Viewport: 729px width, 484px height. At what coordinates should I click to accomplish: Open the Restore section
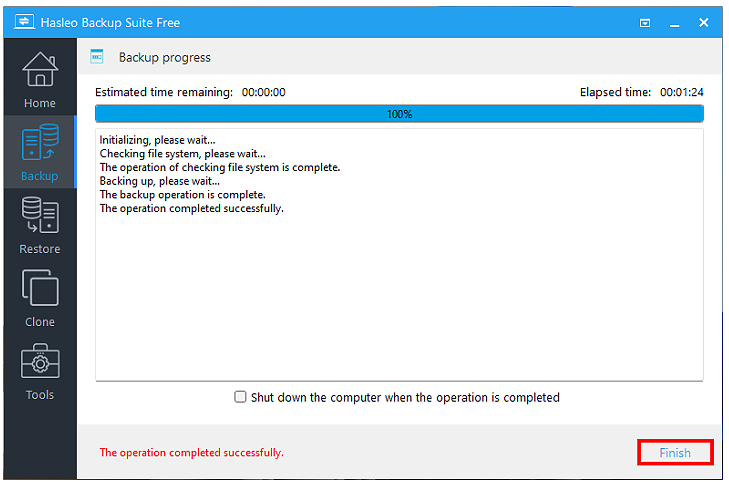click(x=40, y=225)
